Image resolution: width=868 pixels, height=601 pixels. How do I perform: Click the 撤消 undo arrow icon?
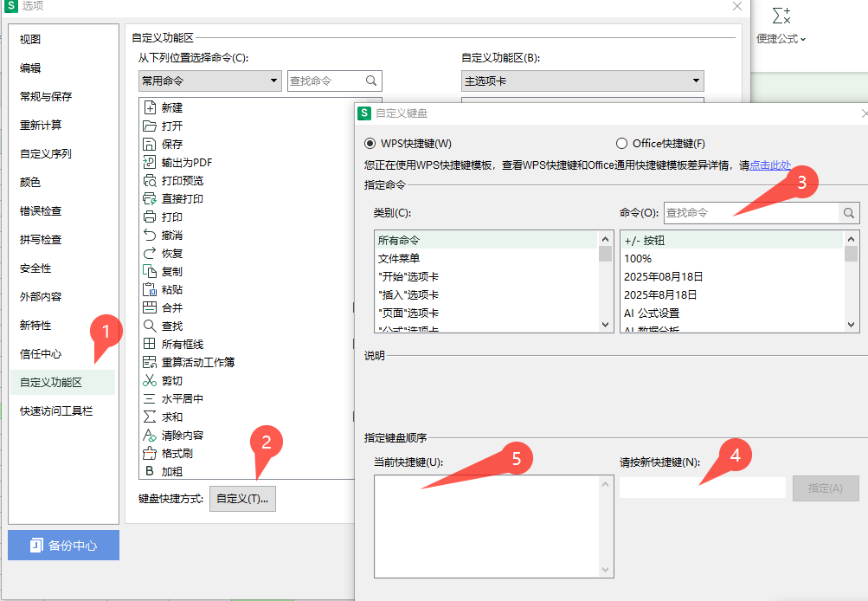point(150,235)
